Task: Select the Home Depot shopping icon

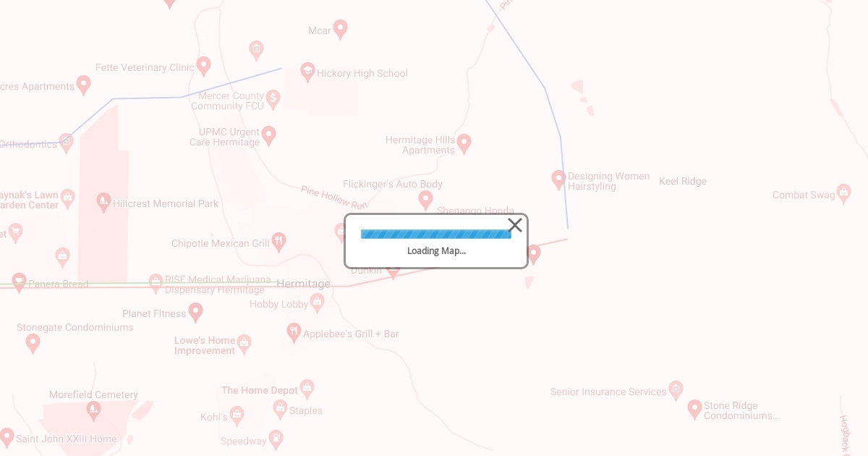Action: click(x=307, y=389)
